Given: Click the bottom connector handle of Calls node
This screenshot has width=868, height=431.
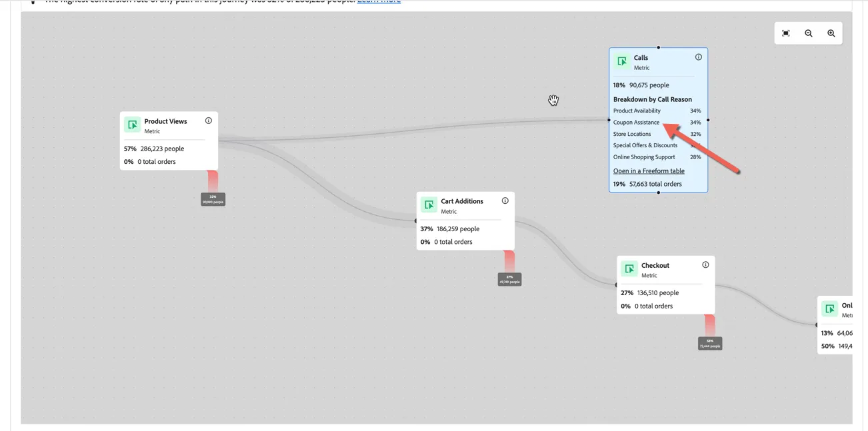Looking at the screenshot, I should point(659,193).
